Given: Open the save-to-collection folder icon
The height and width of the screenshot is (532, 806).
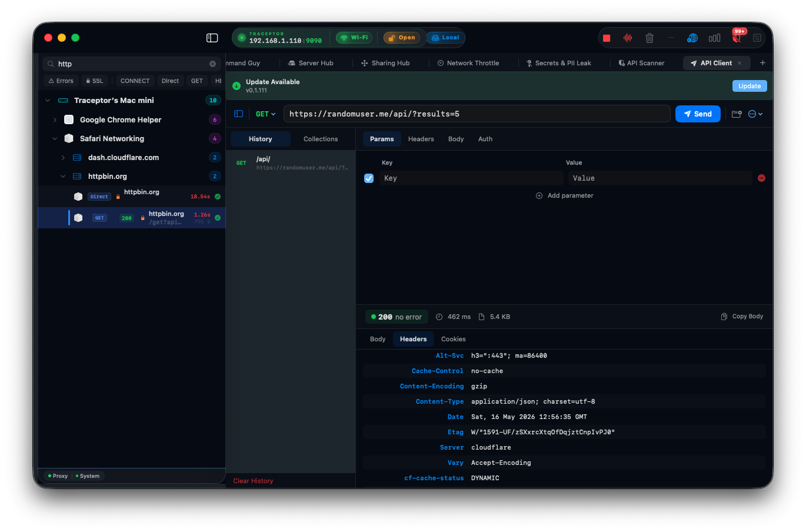Looking at the screenshot, I should [736, 114].
